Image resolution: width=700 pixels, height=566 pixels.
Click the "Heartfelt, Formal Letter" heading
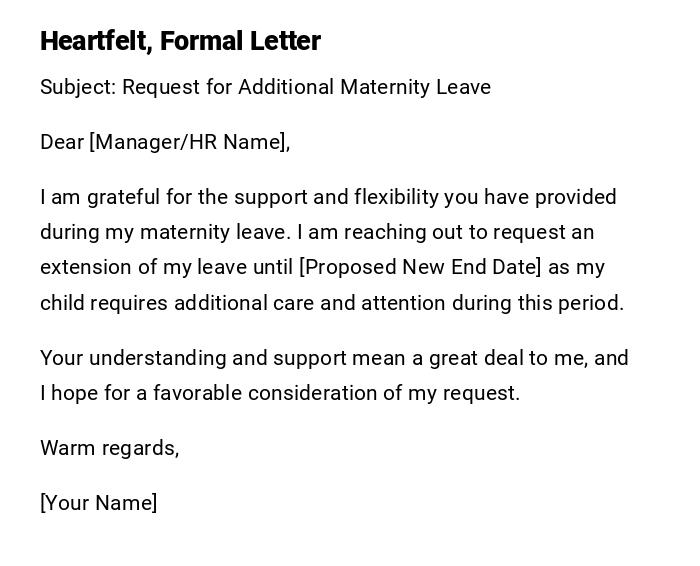tap(180, 41)
